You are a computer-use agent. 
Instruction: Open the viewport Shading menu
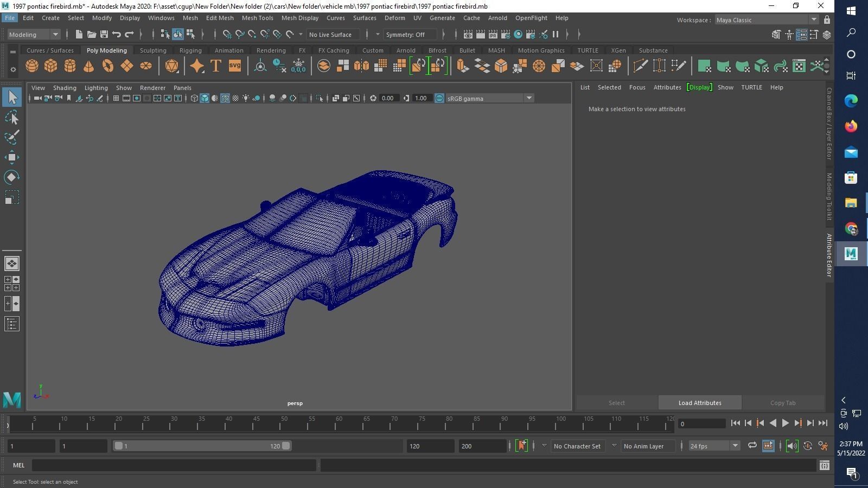pyautogui.click(x=65, y=88)
